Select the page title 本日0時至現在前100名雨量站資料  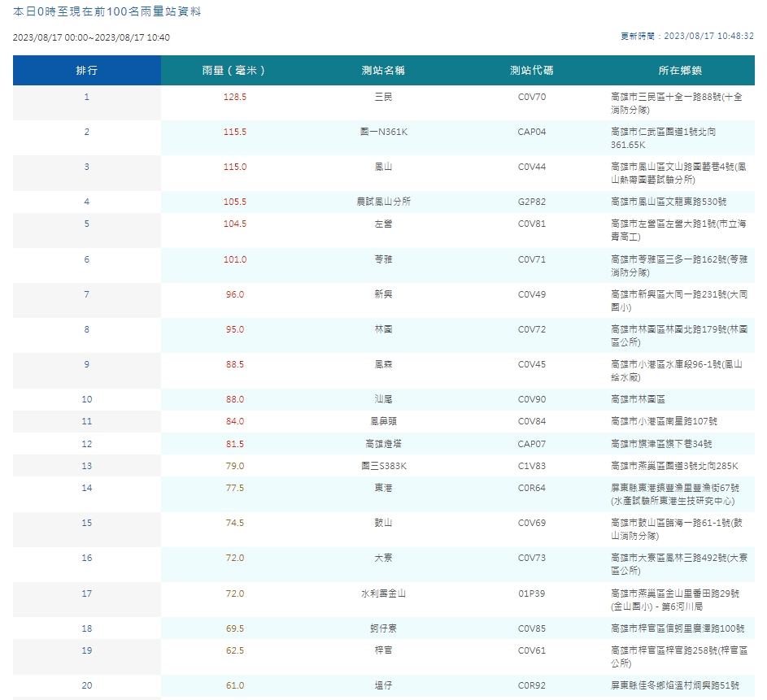pos(107,11)
